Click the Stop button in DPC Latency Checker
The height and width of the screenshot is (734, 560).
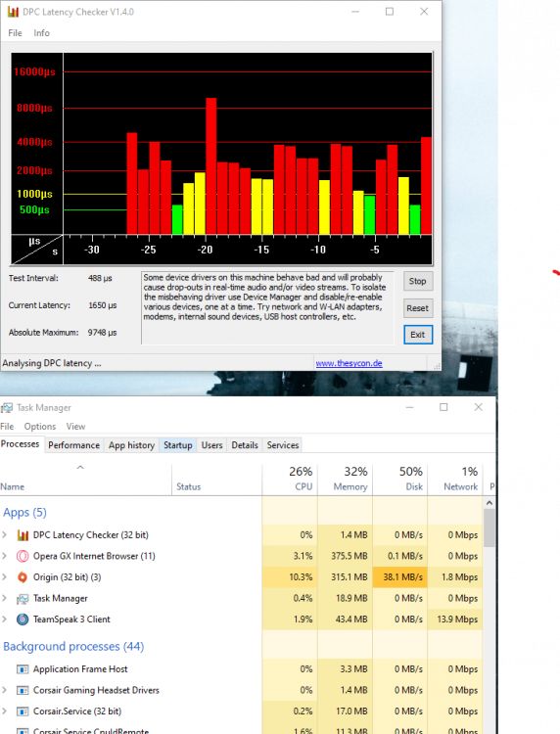pos(418,281)
